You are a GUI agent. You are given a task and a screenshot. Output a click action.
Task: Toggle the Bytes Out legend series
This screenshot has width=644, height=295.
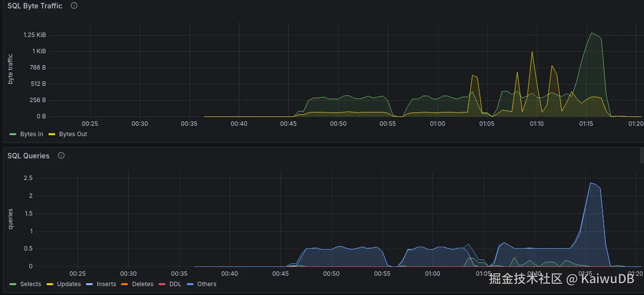(73, 134)
